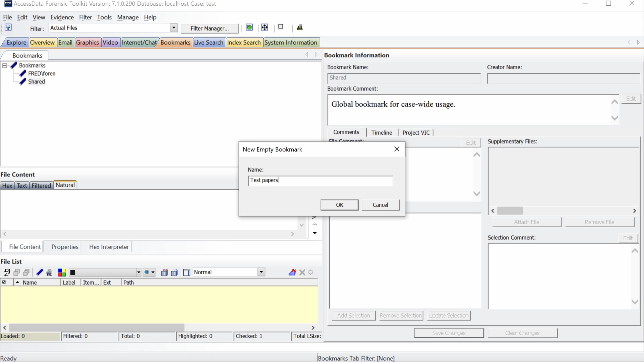
Task: Click the left tab-scroll arrow in Bookmarks pane
Action: click(x=307, y=54)
